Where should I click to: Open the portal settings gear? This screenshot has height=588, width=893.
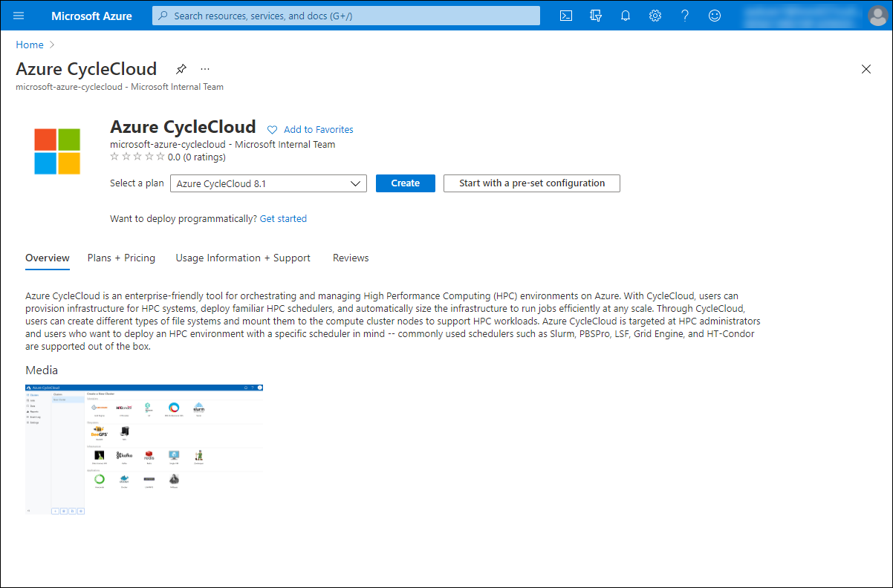[x=655, y=16]
